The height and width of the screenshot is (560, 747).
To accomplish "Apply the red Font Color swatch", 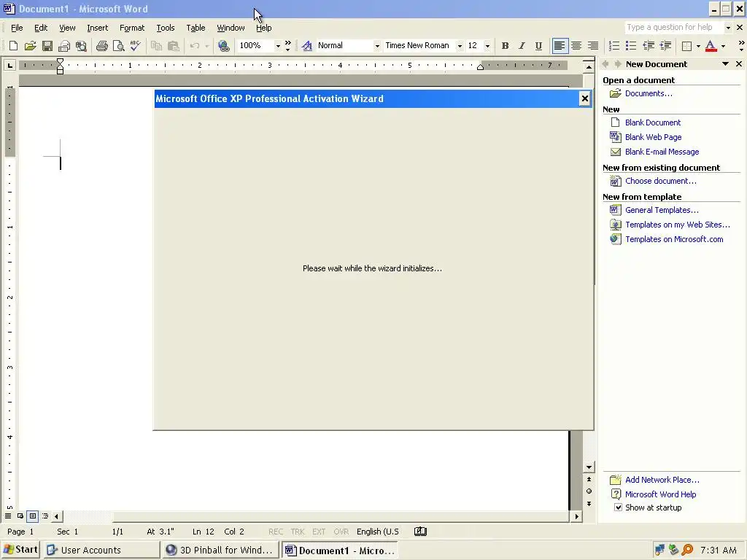I will (x=711, y=46).
